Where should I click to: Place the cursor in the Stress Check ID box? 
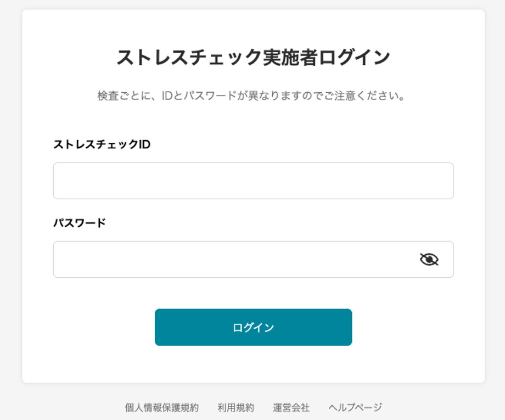[253, 181]
